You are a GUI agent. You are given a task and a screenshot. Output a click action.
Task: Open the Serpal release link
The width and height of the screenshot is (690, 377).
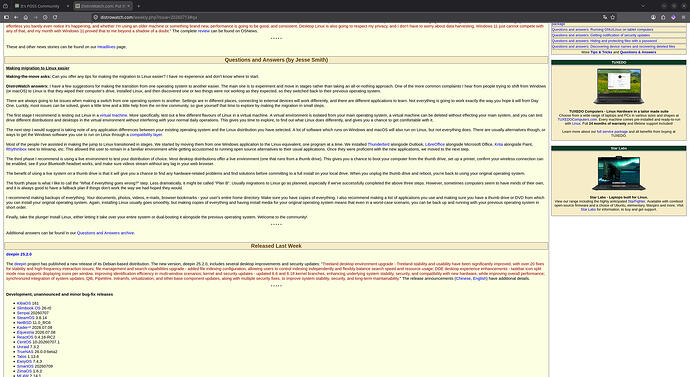click(23, 313)
